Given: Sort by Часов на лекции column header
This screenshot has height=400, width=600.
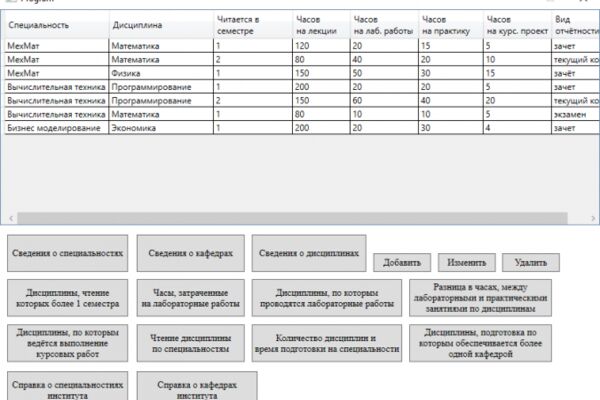Looking at the screenshot, I should pyautogui.click(x=321, y=25).
